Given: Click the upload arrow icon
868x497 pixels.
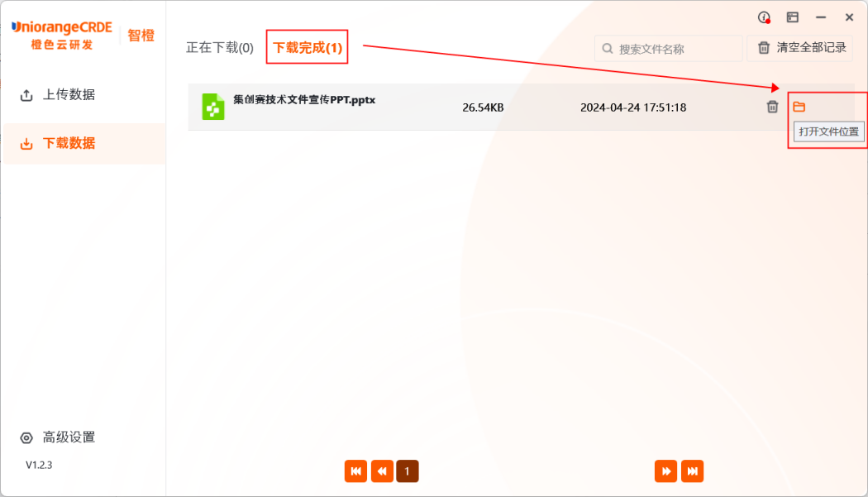Looking at the screenshot, I should tap(26, 95).
